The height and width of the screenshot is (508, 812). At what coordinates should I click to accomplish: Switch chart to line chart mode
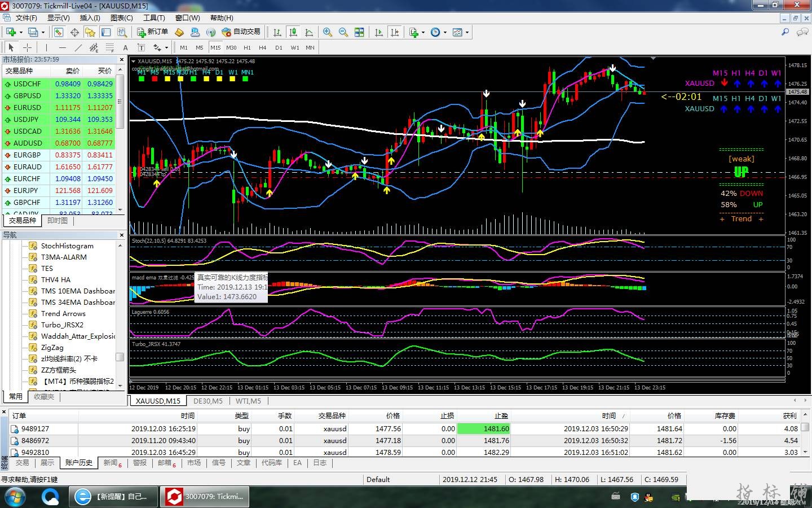(308, 32)
